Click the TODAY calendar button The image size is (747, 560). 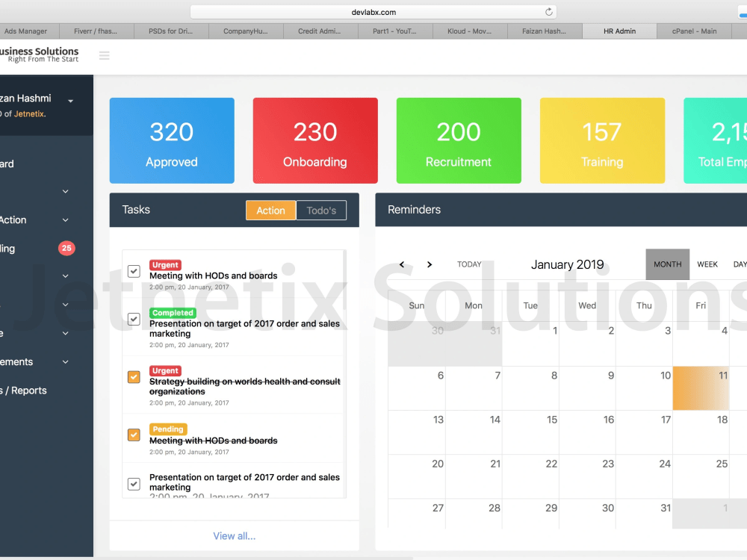469,264
